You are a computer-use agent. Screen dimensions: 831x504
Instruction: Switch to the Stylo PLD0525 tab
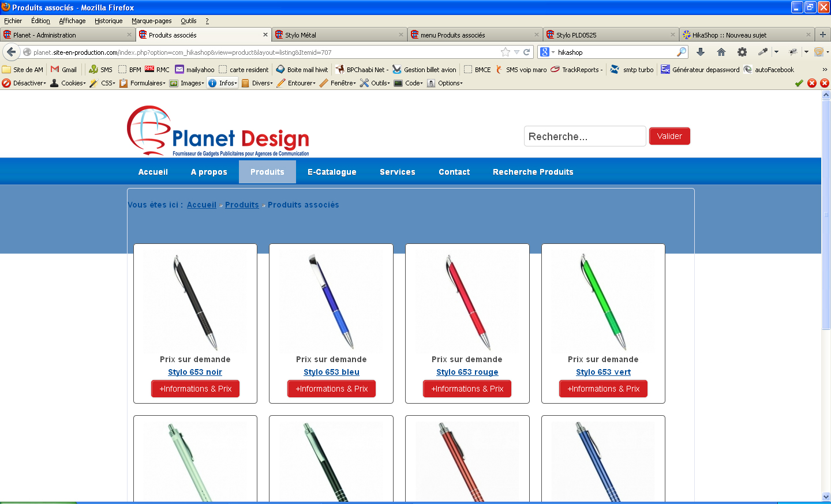pyautogui.click(x=611, y=35)
